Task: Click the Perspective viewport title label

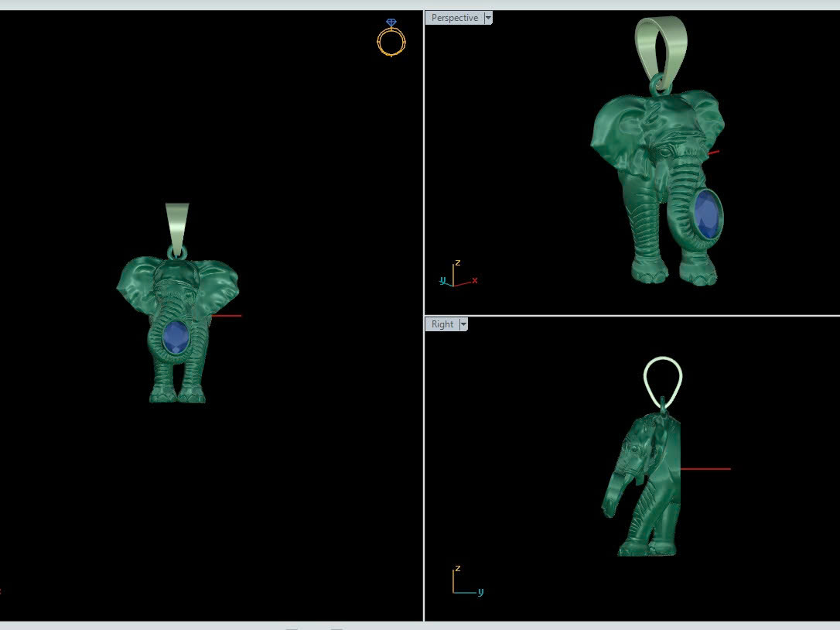Action: (454, 18)
